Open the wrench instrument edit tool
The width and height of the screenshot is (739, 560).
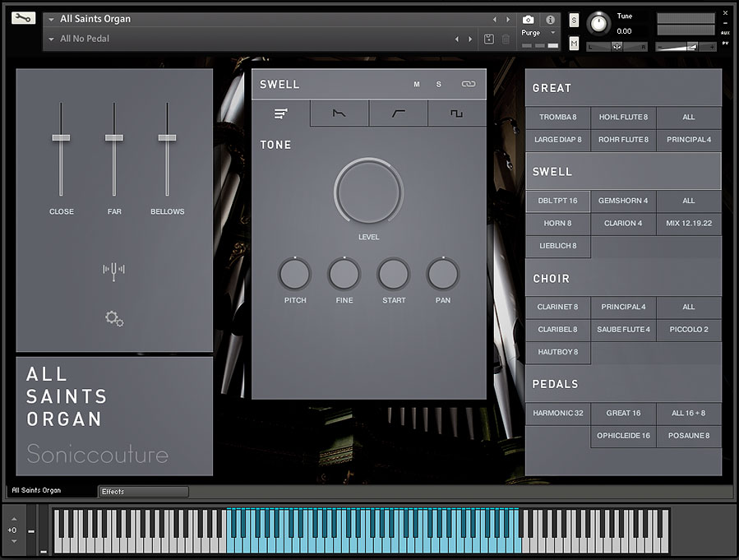24,18
